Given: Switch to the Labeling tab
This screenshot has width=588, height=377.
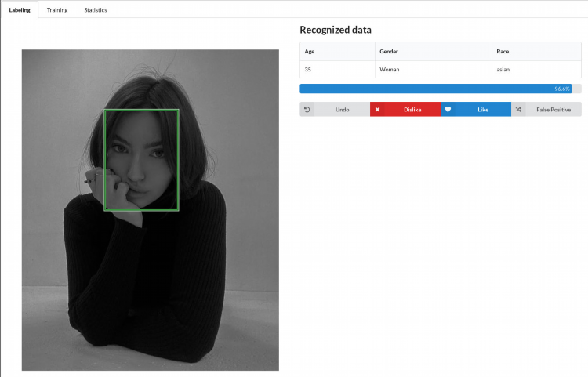Looking at the screenshot, I should click(20, 10).
